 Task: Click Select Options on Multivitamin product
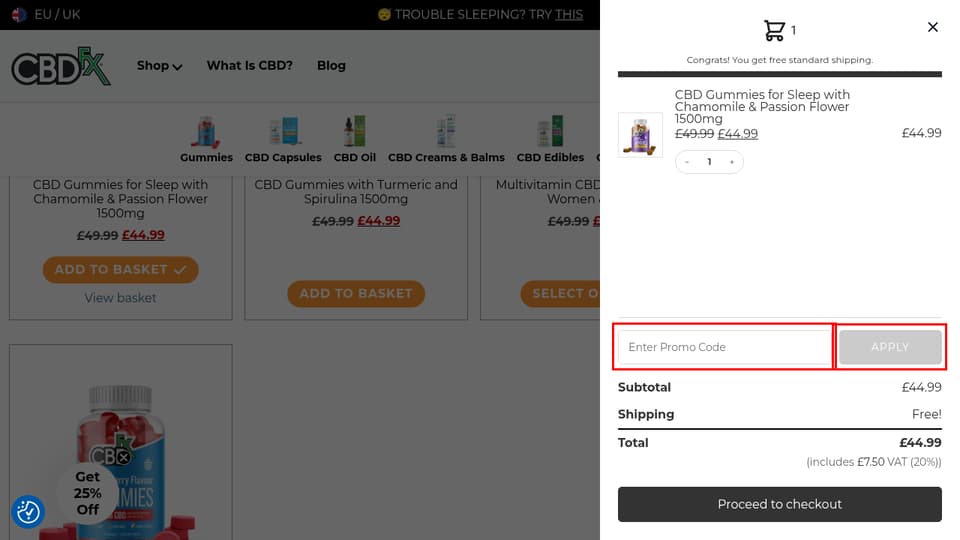tap(560, 294)
